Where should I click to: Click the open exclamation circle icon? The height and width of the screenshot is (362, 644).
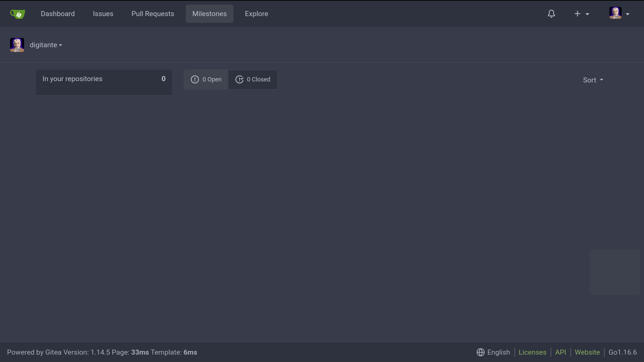pos(195,79)
